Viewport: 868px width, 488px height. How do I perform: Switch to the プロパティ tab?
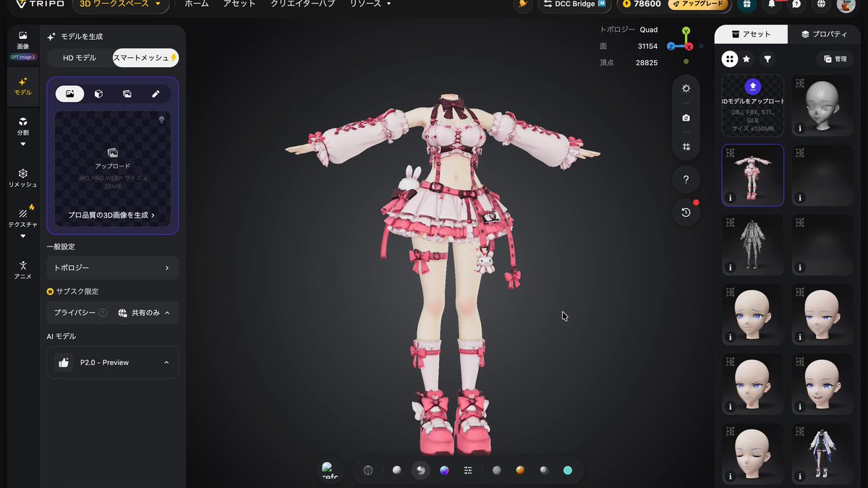pyautogui.click(x=824, y=34)
